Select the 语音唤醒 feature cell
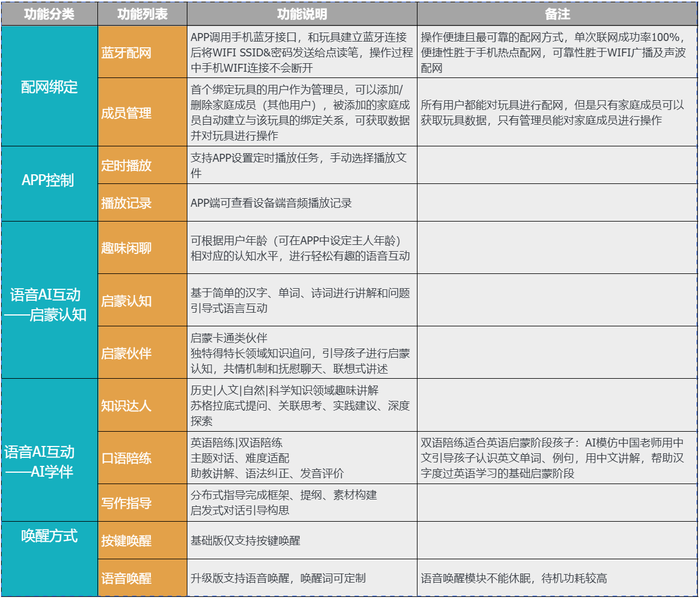Screen dimensions: 700x598 [142, 577]
